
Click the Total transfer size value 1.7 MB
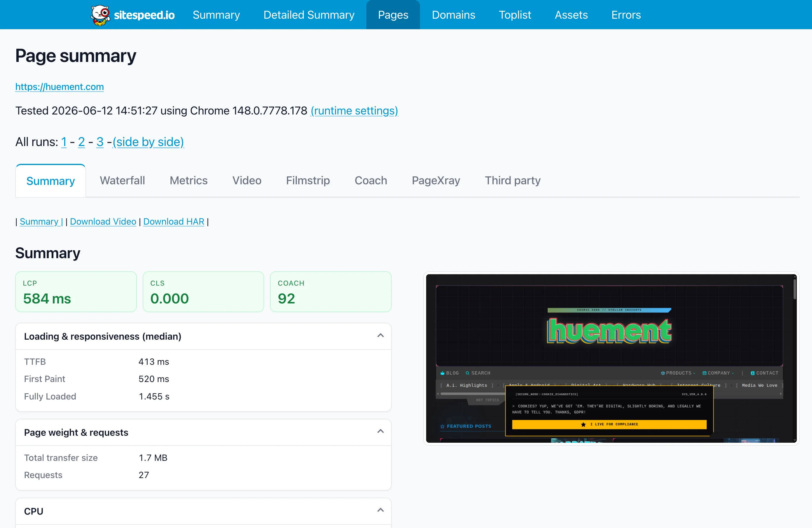tap(153, 458)
